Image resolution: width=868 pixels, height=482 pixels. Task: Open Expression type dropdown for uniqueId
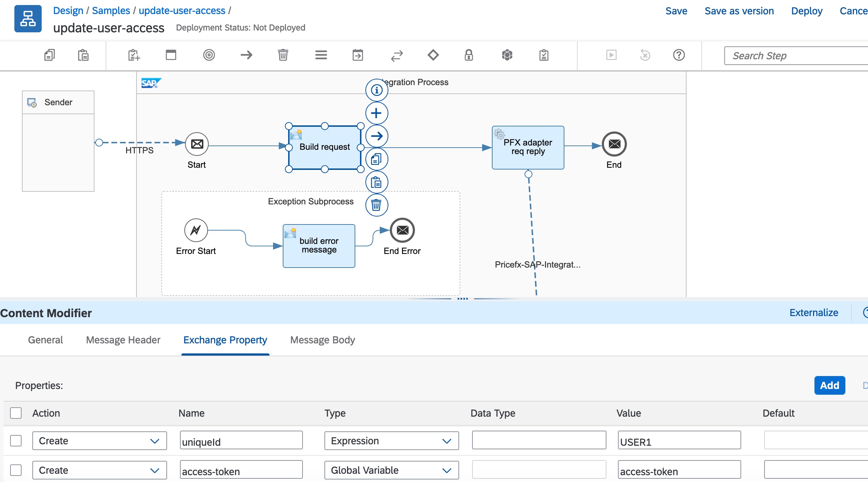391,441
